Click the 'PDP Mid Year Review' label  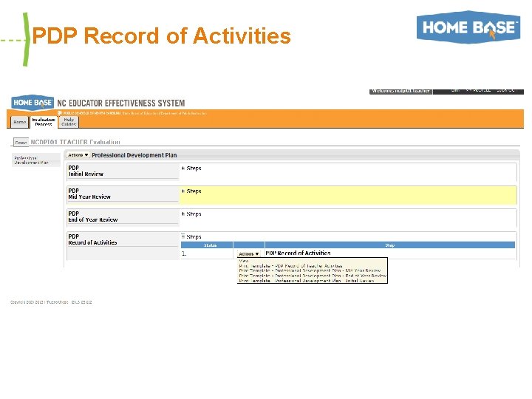[89, 194]
